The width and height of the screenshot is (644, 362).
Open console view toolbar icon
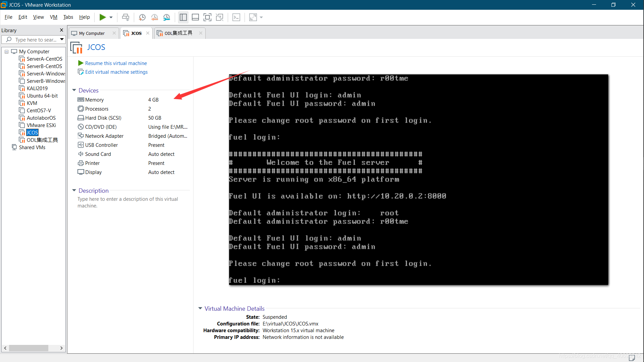coord(236,17)
